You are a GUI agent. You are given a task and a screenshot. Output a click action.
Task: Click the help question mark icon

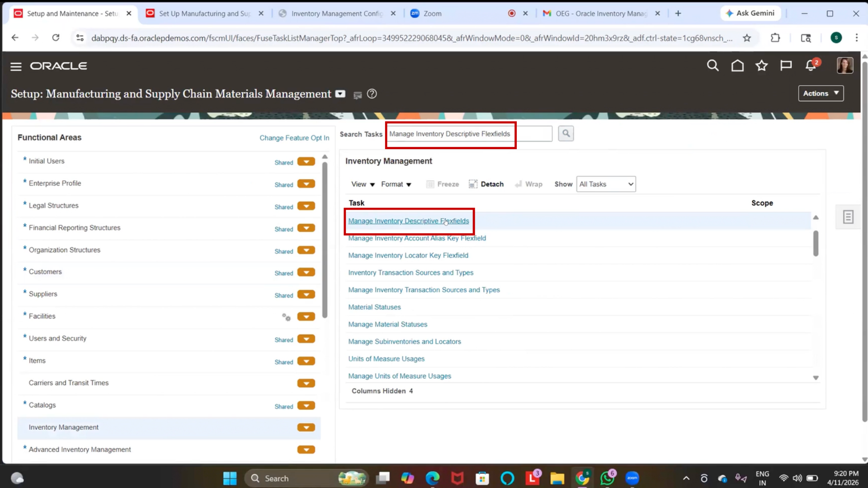(372, 94)
